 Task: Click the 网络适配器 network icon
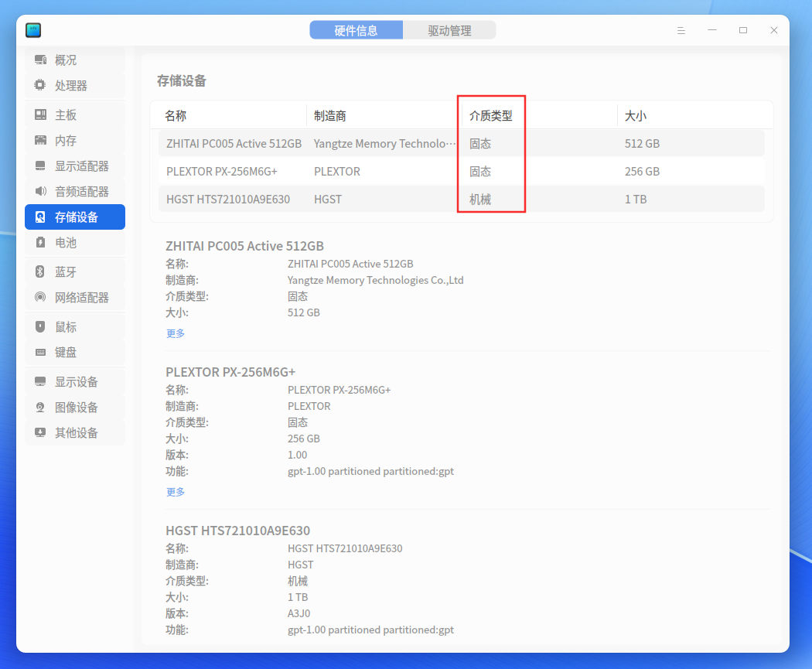click(40, 297)
